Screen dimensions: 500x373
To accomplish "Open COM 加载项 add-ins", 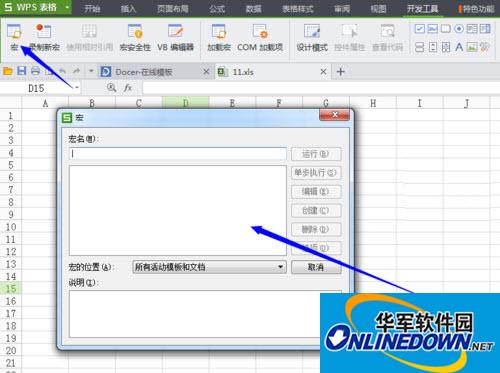I will [x=260, y=37].
